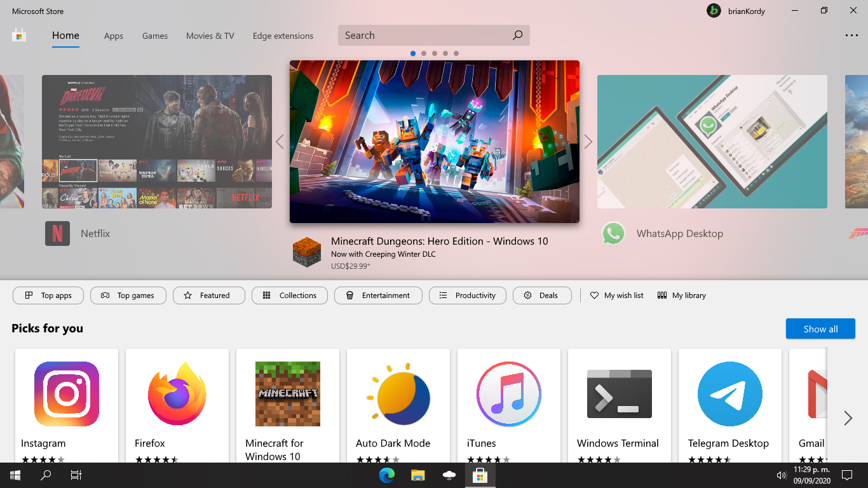Open the iTunes app icon
This screenshot has width=868, height=488.
tap(509, 394)
